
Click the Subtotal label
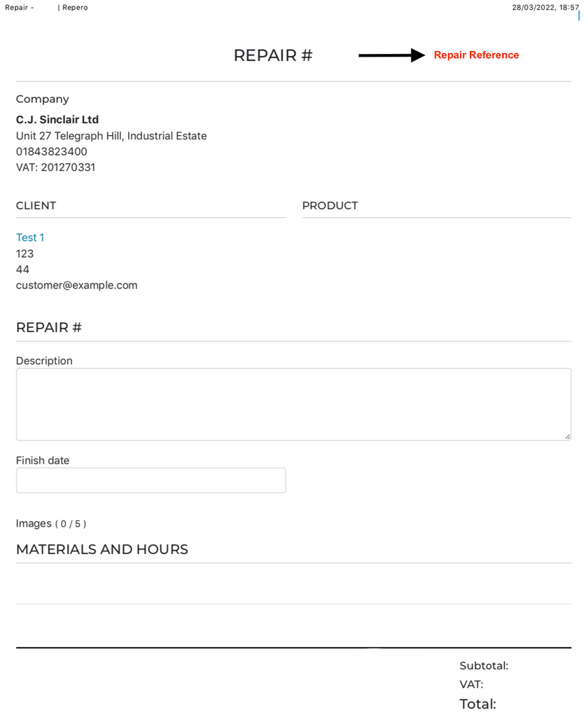484,666
